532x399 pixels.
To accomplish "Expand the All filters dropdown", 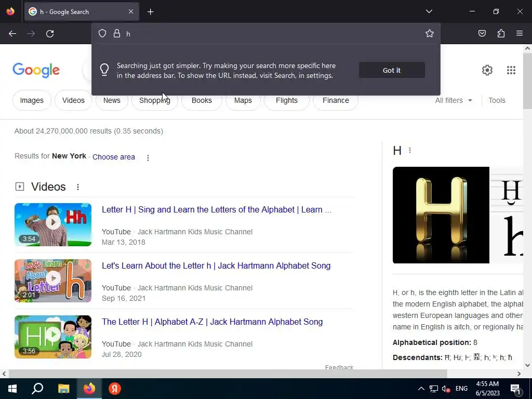I will click(x=453, y=100).
